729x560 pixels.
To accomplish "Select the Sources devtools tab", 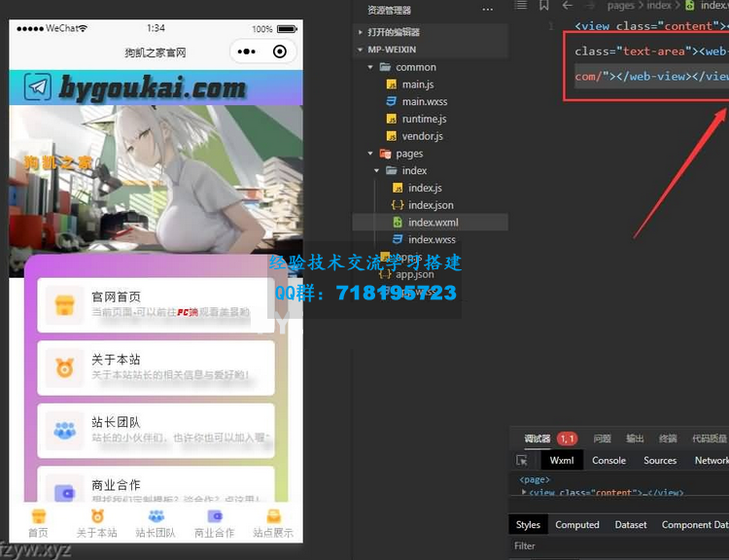I will [660, 460].
